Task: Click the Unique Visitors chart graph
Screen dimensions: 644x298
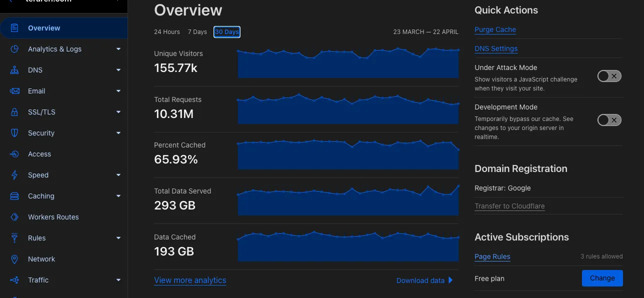Action: coord(348,63)
